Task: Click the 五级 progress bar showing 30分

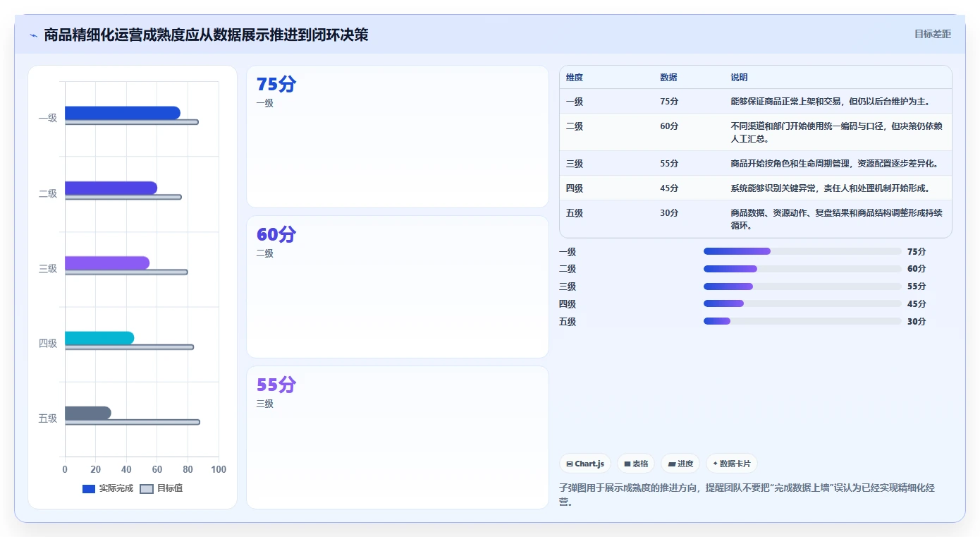Action: coord(802,321)
